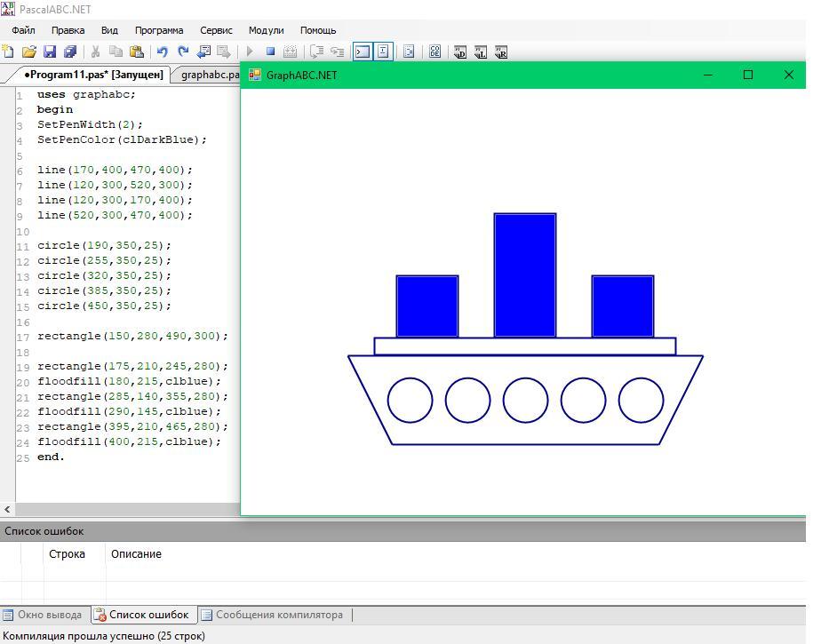Click the Описание column header

[136, 553]
